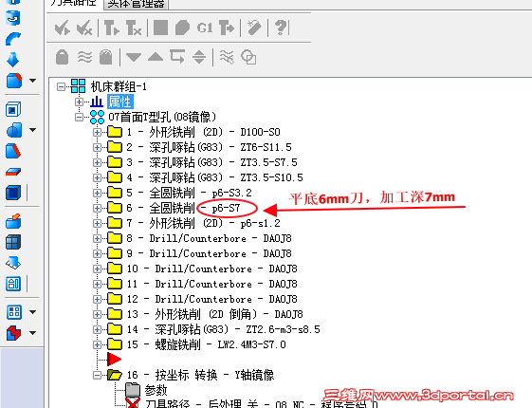
Task: Click the red and blue shape icon
Action: pos(13,333)
